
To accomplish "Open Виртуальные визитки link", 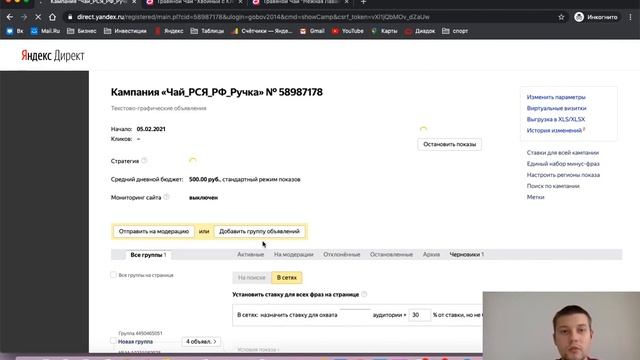I will [556, 108].
